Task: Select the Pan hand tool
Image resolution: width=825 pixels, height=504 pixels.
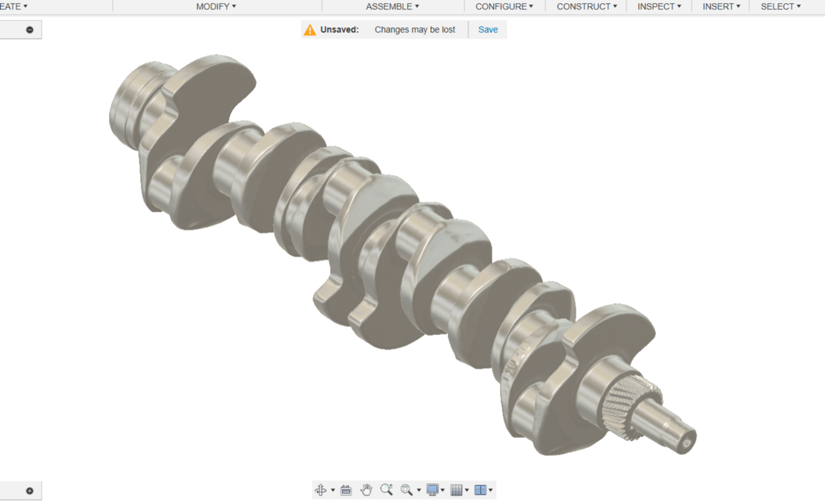Action: [366, 490]
